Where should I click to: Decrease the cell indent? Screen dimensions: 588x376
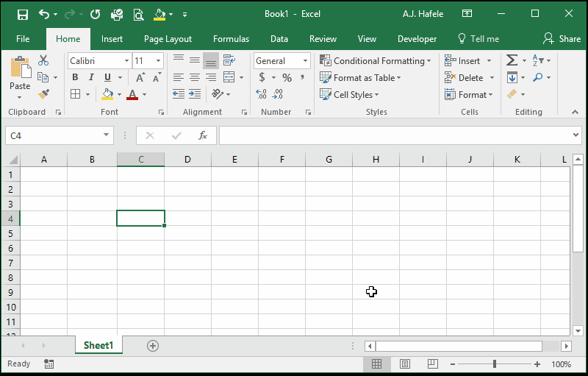179,93
